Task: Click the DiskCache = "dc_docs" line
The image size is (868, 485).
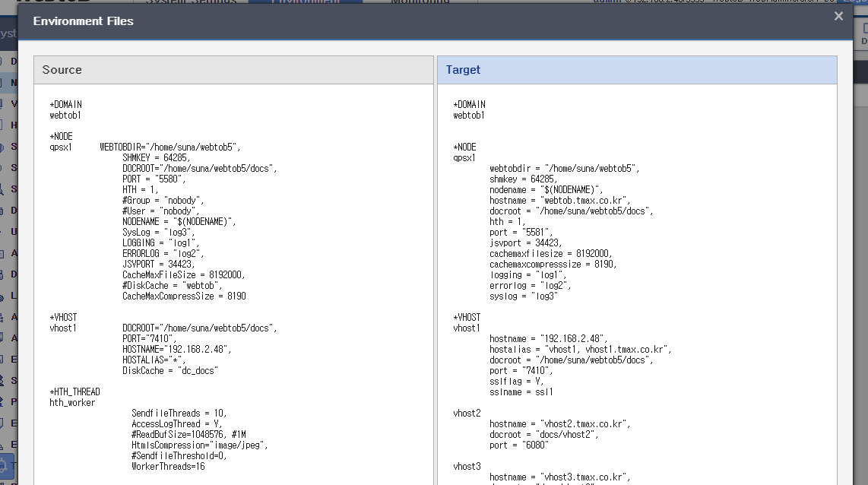Action: 170,371
